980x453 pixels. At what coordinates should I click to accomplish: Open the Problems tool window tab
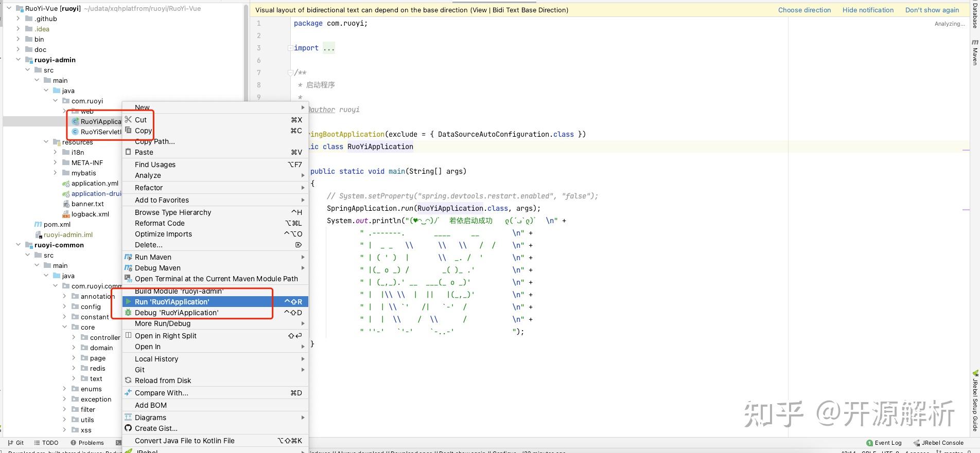(87, 443)
